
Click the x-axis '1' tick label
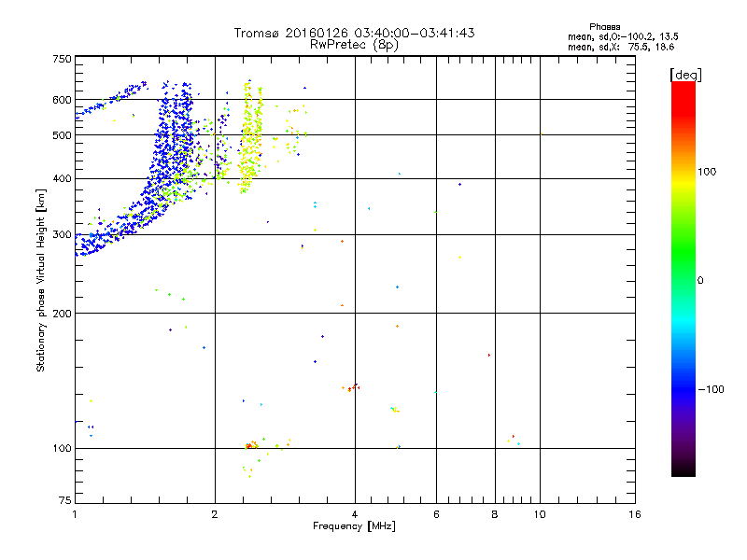coord(75,514)
